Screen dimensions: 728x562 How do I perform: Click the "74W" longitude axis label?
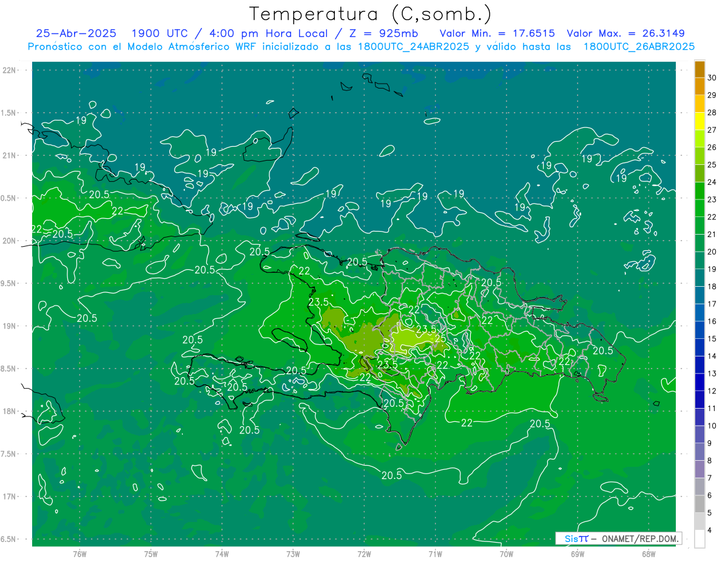click(x=222, y=554)
